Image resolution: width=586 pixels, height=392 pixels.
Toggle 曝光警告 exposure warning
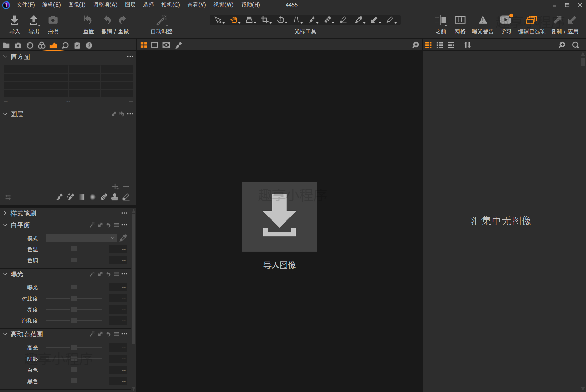pos(483,20)
